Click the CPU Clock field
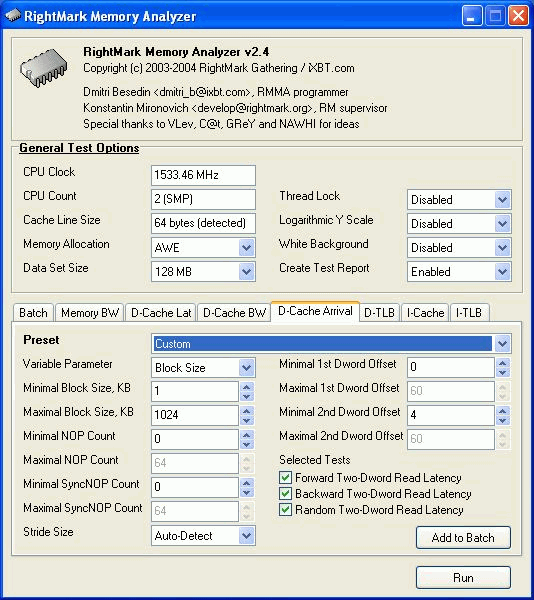 click(203, 175)
